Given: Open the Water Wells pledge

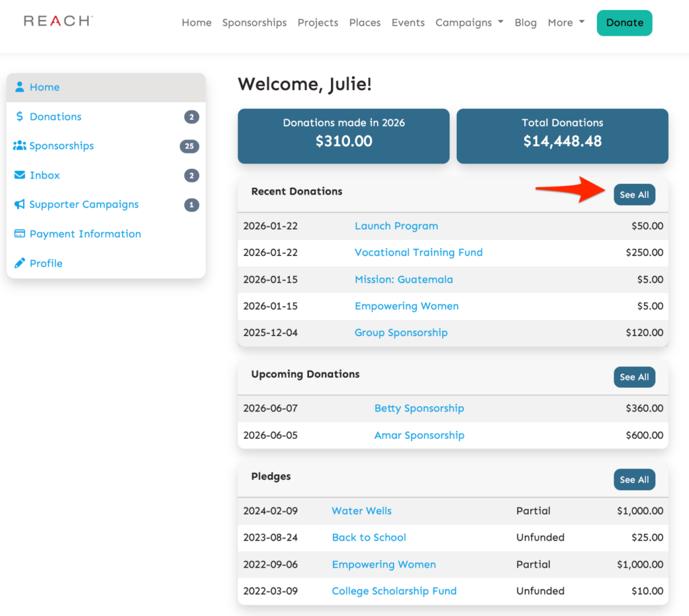Looking at the screenshot, I should 361,511.
